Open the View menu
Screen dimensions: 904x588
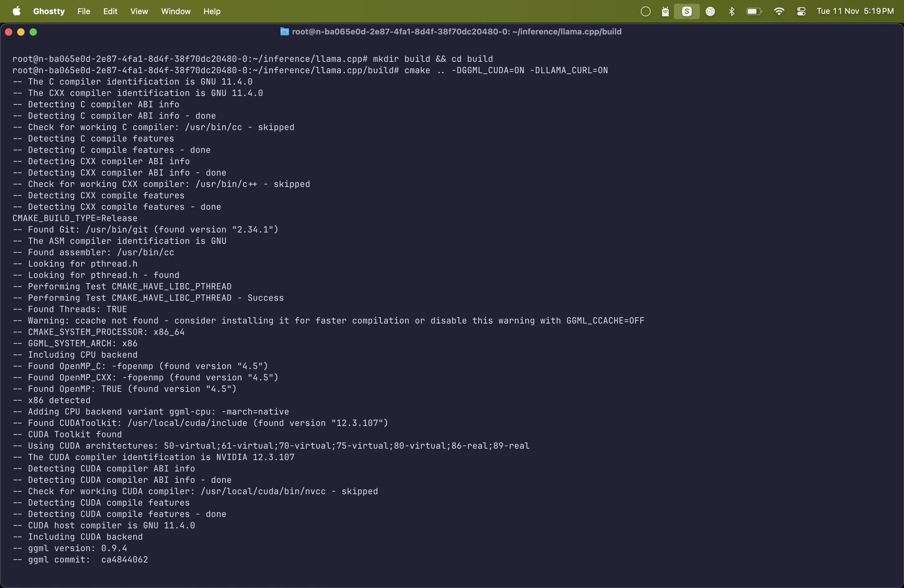click(x=139, y=11)
